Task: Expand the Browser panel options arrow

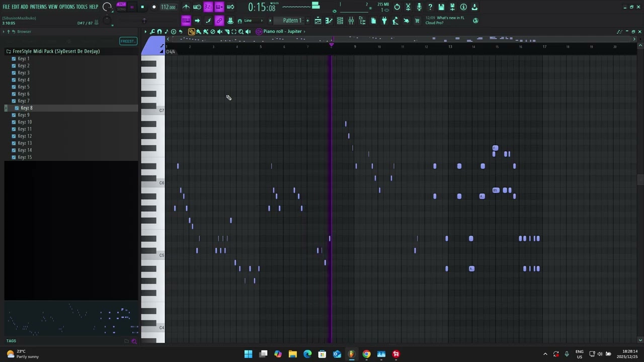Action: coord(4,32)
